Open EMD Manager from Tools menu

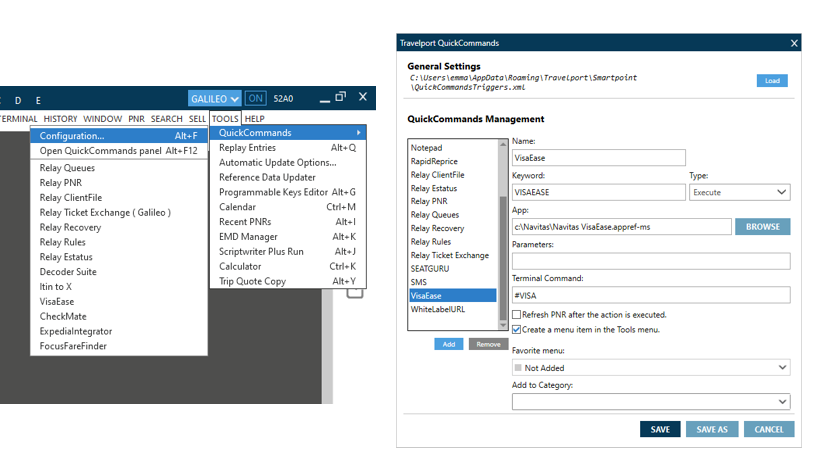288,237
